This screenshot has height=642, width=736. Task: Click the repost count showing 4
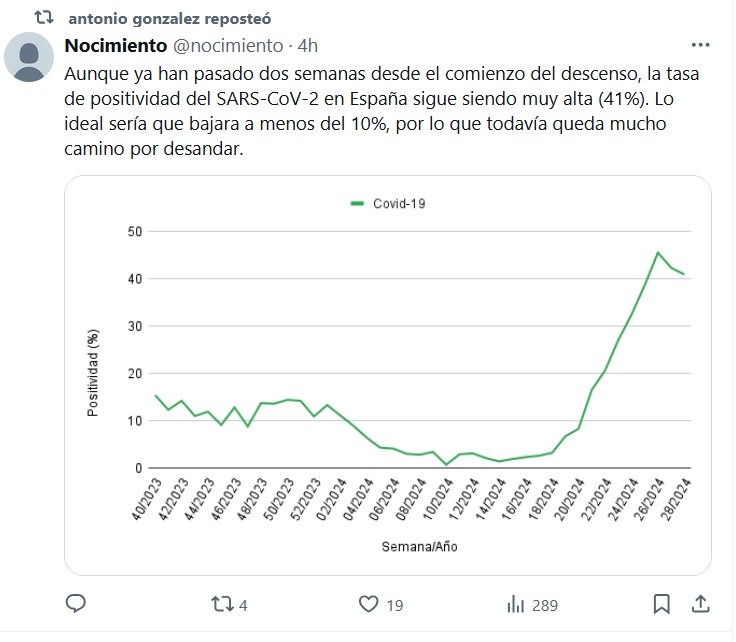click(244, 605)
